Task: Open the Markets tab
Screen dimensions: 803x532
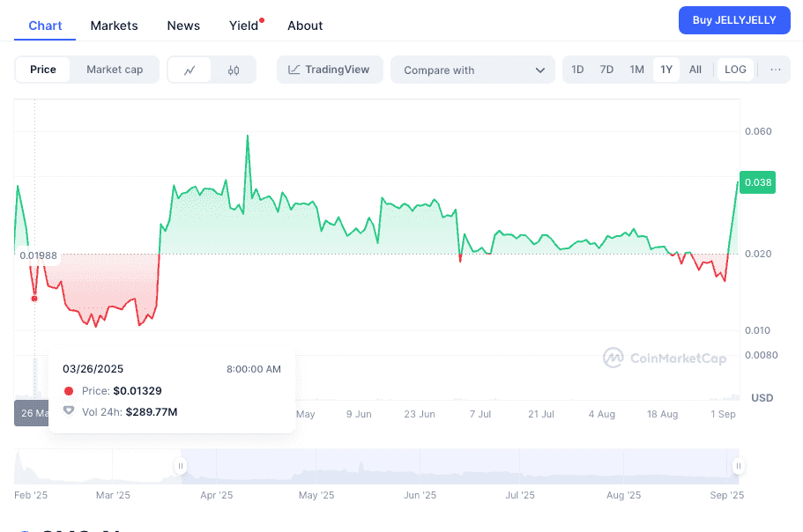Action: coord(115,26)
